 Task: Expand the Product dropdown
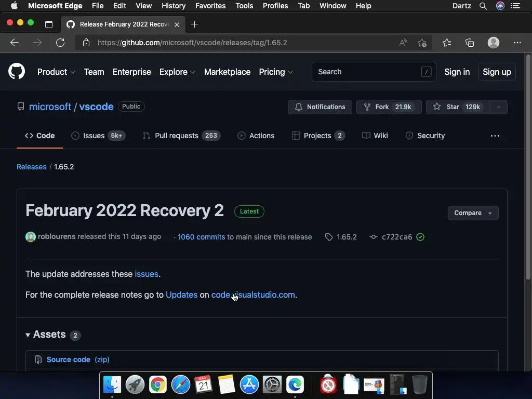tap(56, 72)
